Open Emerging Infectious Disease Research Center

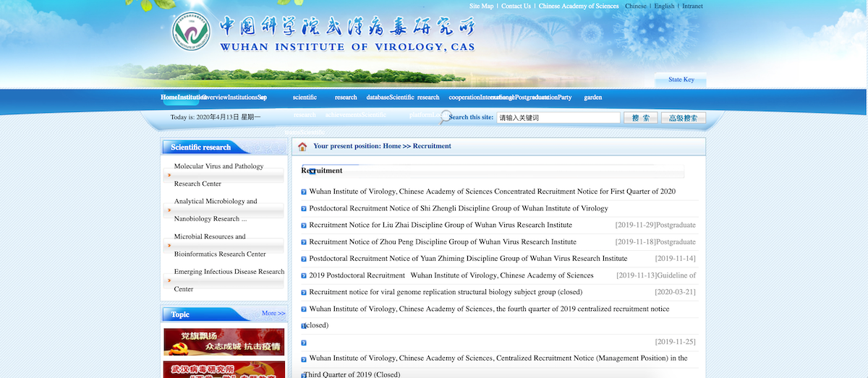pos(229,280)
